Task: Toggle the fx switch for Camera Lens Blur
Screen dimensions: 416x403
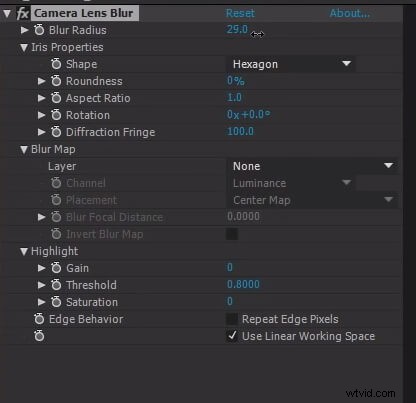Action: tap(23, 14)
